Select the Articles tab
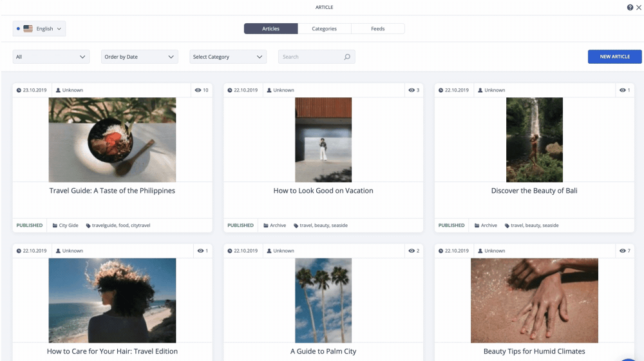This screenshot has width=644, height=361. click(x=270, y=28)
